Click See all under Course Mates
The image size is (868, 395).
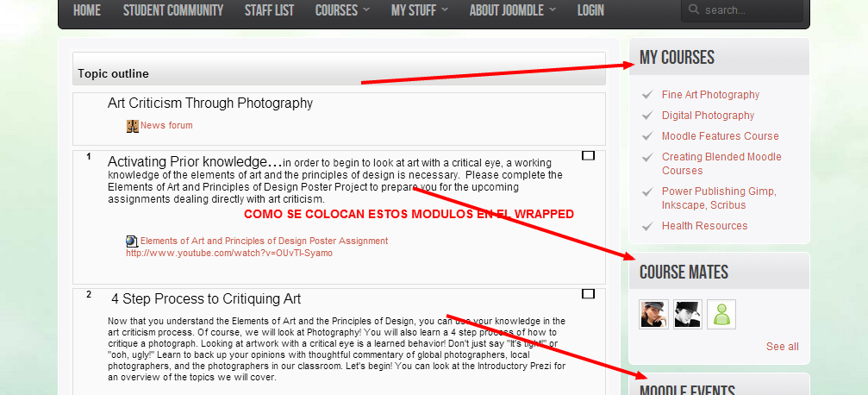[782, 346]
